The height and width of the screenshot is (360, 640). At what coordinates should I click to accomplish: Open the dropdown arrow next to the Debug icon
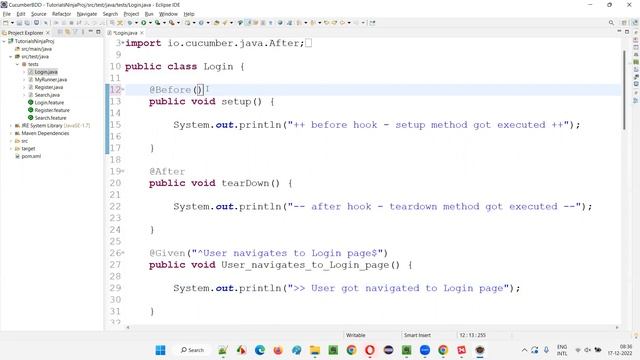pos(136,23)
